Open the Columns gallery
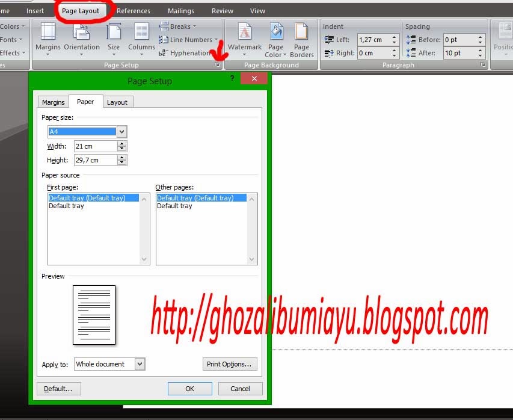The height and width of the screenshot is (420, 513). pos(141,39)
